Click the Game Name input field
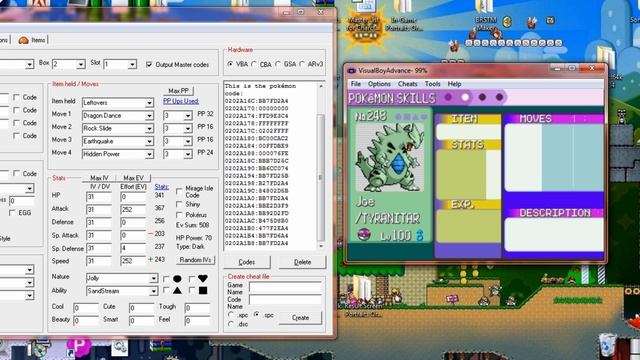 [285, 287]
